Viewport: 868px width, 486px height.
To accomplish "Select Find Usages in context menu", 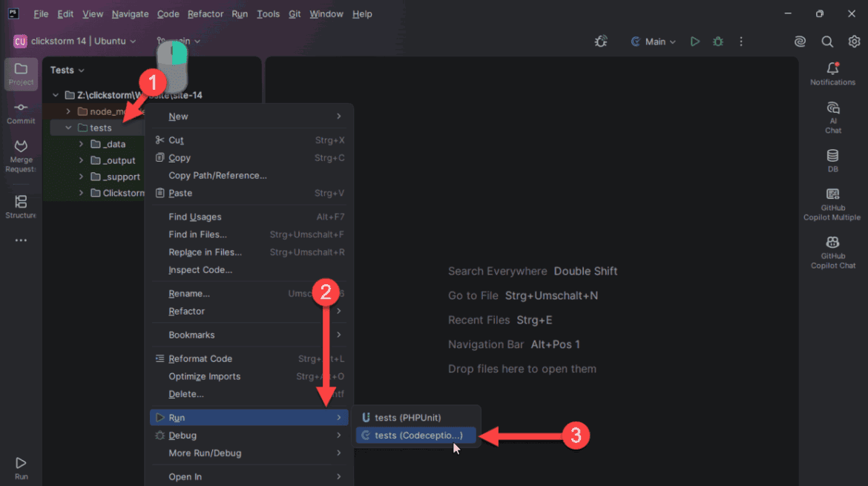I will (249, 217).
